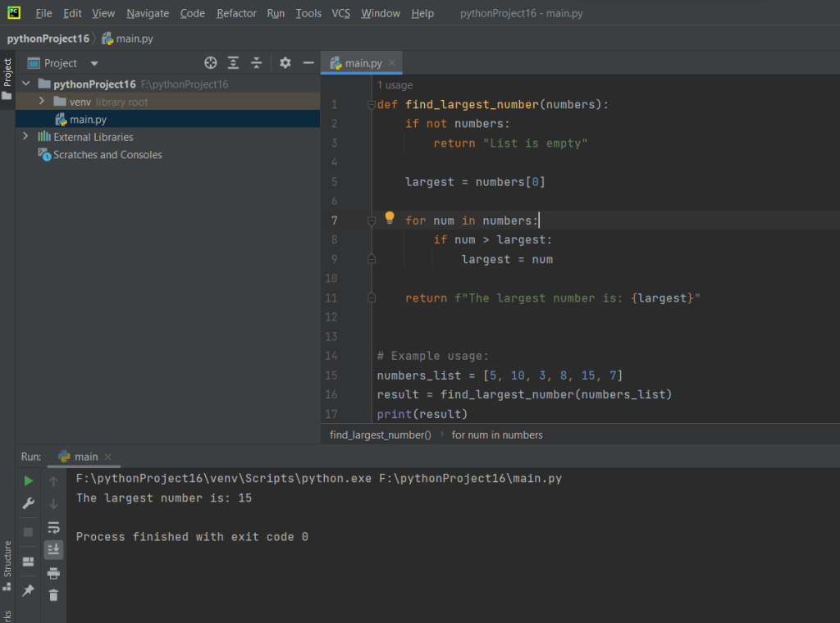The width and height of the screenshot is (840, 623).
Task: Click Collapse All in Project panel
Action: coord(257,63)
